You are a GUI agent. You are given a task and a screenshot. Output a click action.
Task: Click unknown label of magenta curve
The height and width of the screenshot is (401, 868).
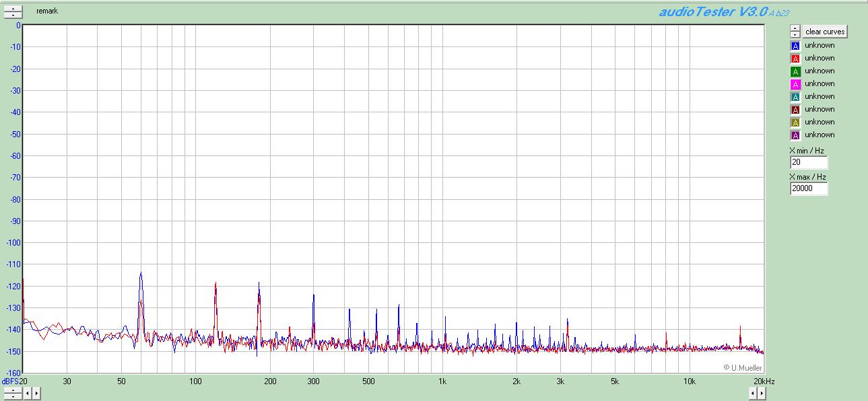[820, 83]
